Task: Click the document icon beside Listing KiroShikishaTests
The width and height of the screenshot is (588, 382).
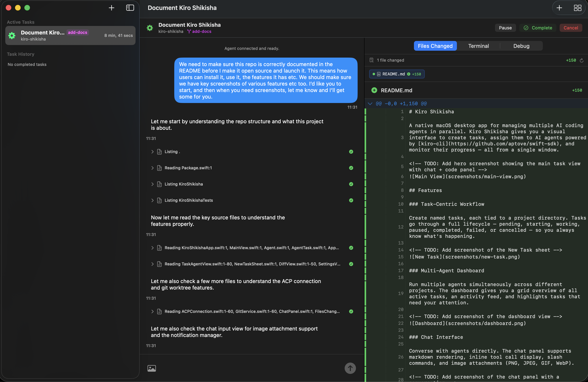Action: tap(159, 200)
